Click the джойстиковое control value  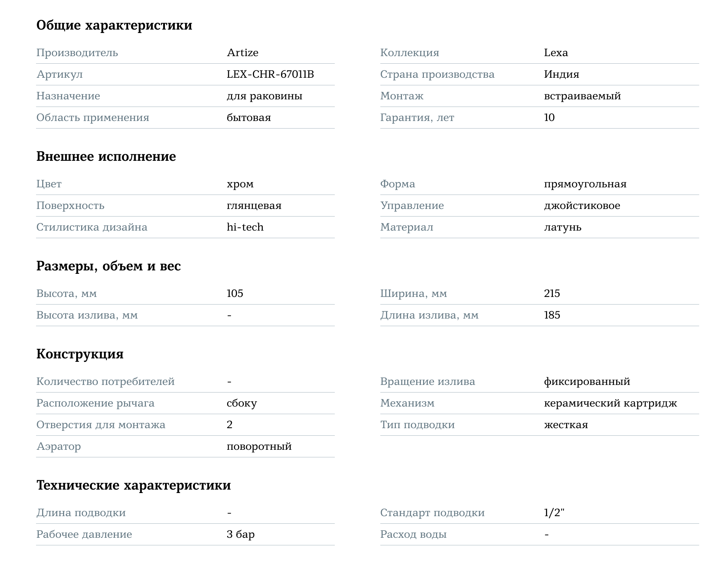click(x=582, y=206)
